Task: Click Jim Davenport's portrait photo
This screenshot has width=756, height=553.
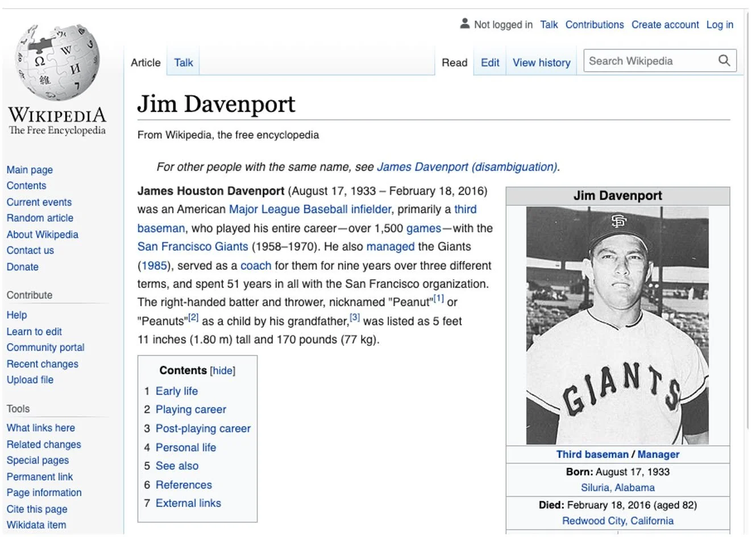Action: [x=617, y=327]
